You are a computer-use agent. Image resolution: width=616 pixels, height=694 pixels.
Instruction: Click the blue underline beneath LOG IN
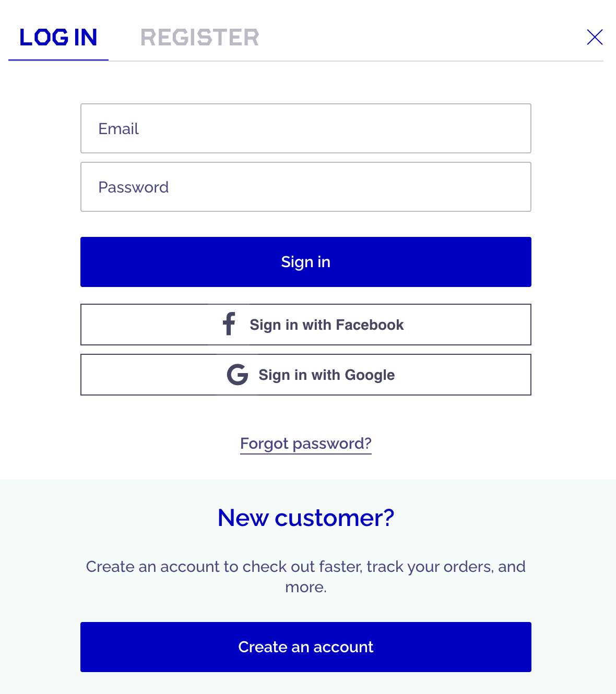point(58,60)
